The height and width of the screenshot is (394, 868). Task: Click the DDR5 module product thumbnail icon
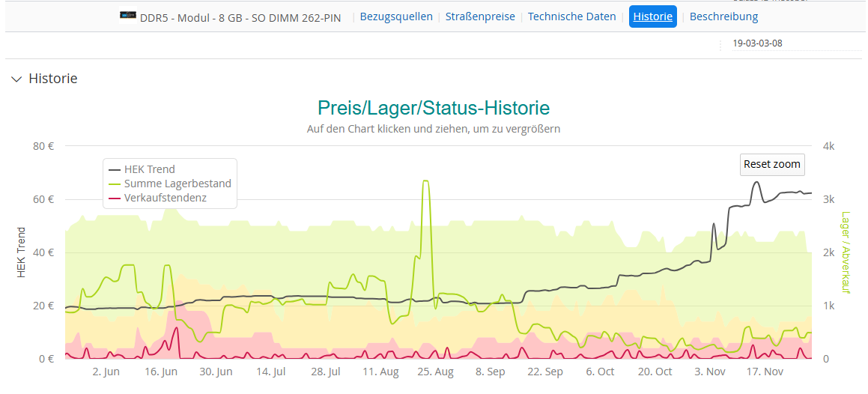click(127, 16)
